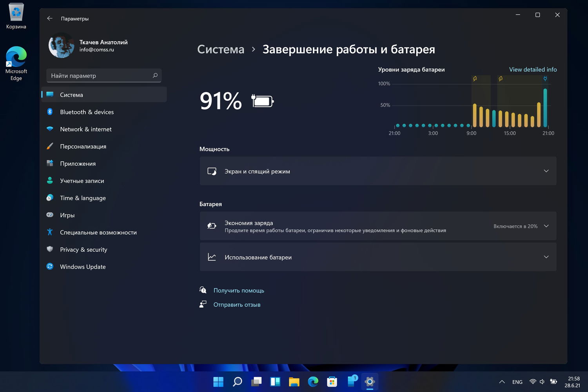Open Microsoft Store from taskbar
The height and width of the screenshot is (392, 588).
332,381
